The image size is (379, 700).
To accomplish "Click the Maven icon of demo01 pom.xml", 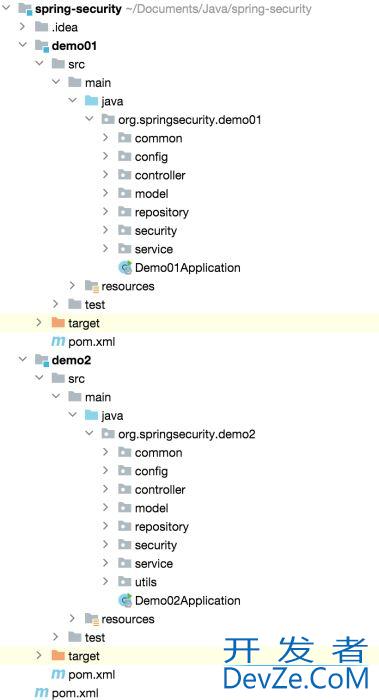I will [58, 342].
